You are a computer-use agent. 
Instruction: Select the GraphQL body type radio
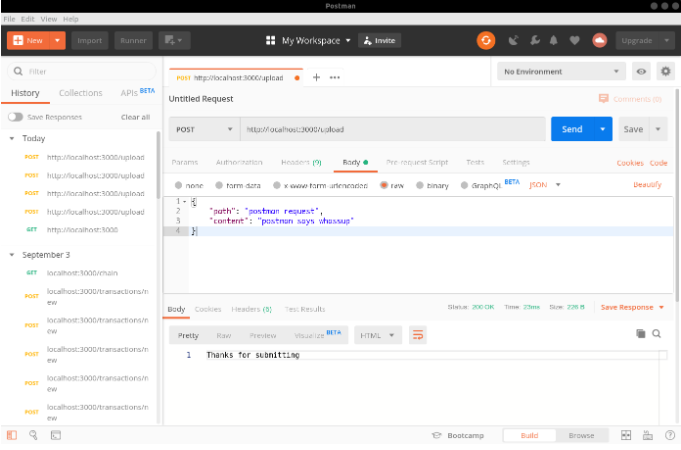[x=464, y=185]
